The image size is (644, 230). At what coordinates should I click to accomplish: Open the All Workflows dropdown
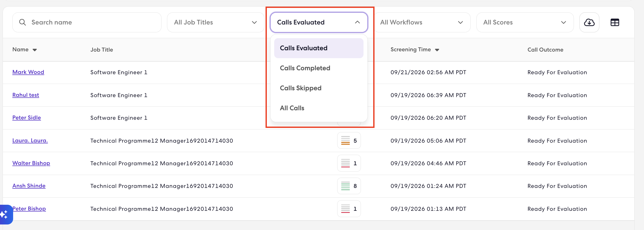click(x=422, y=22)
